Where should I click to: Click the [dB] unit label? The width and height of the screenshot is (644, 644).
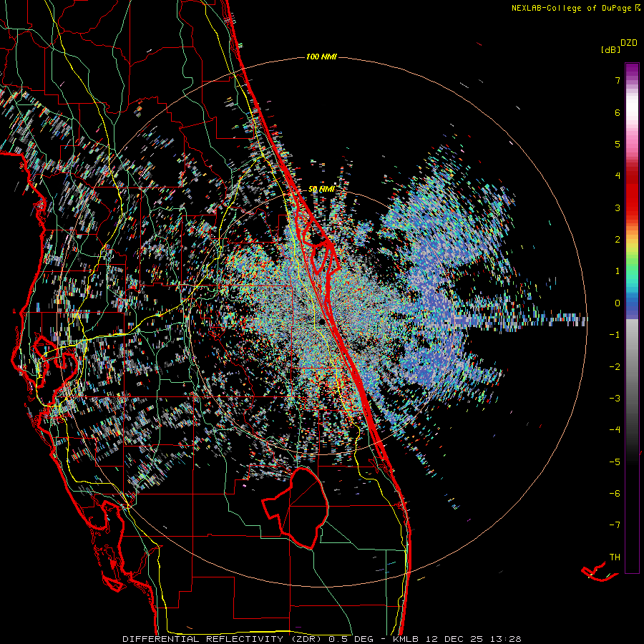pos(610,49)
